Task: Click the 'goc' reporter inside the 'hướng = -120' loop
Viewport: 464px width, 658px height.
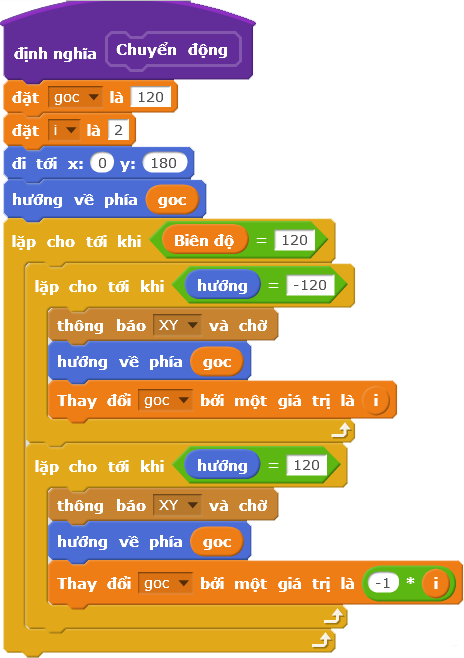Action: [x=217, y=362]
